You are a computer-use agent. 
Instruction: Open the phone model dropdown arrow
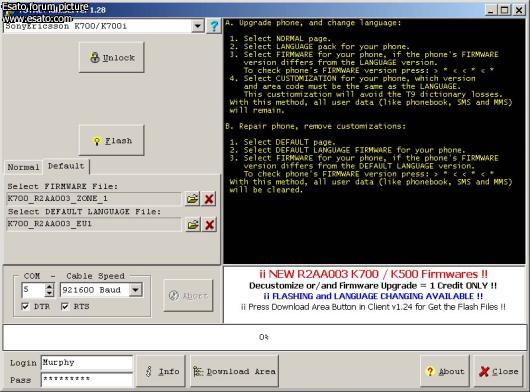[x=198, y=26]
